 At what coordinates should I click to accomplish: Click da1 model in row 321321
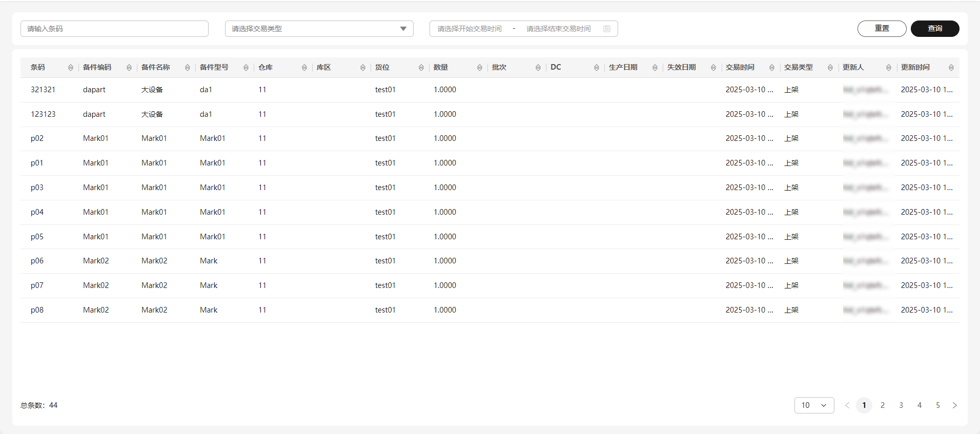click(206, 90)
